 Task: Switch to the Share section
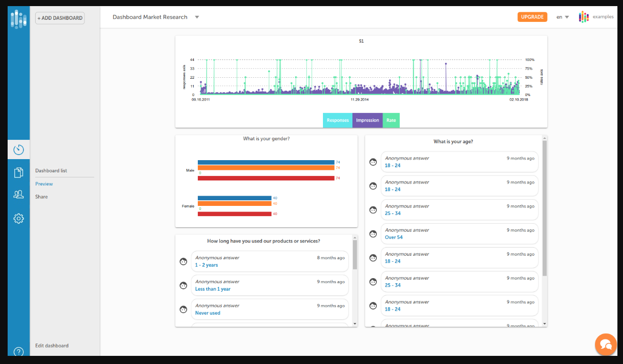[41, 196]
